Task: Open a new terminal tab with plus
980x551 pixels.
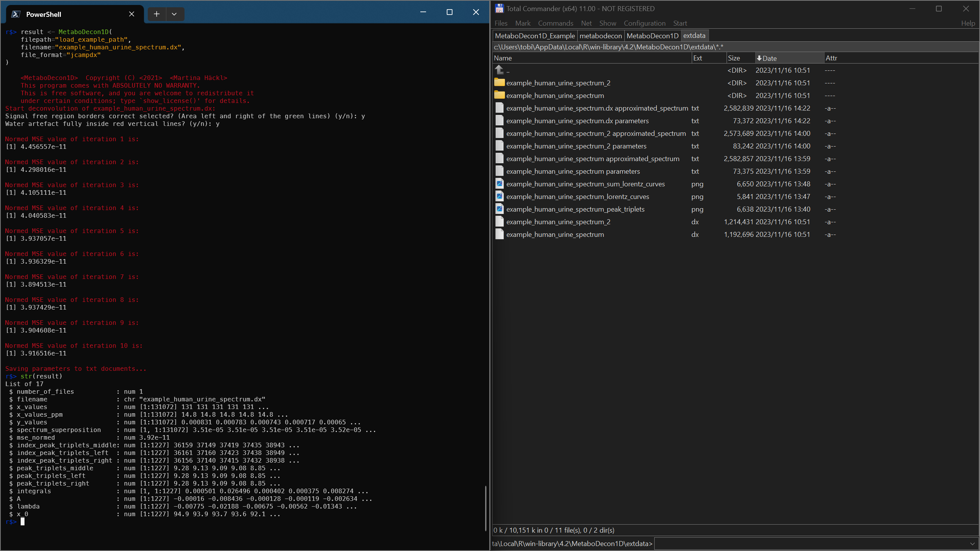Action: (157, 14)
